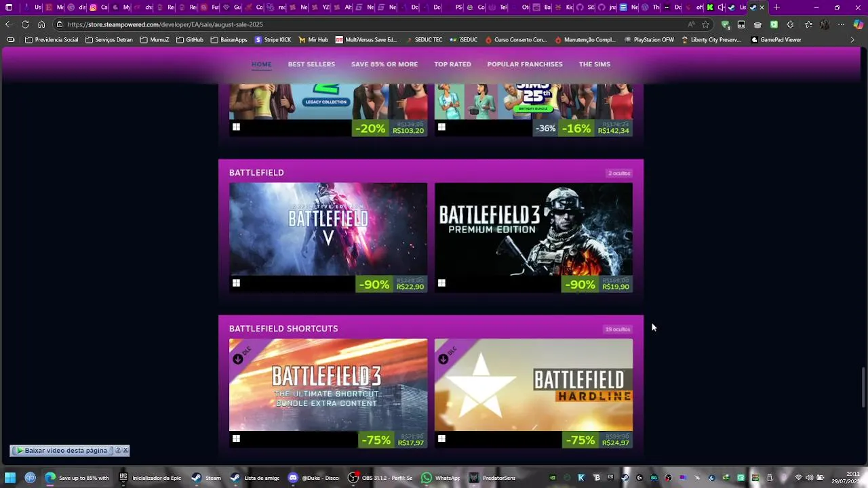Click the -20% R$103,20 Sims price
Viewport: 868px width, 488px height.
click(x=390, y=128)
